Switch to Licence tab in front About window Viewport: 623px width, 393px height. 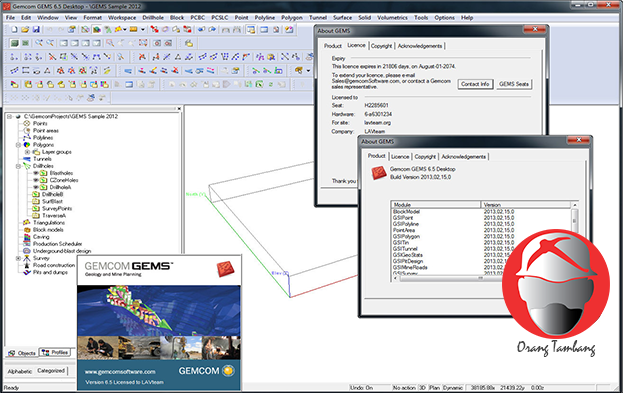400,157
